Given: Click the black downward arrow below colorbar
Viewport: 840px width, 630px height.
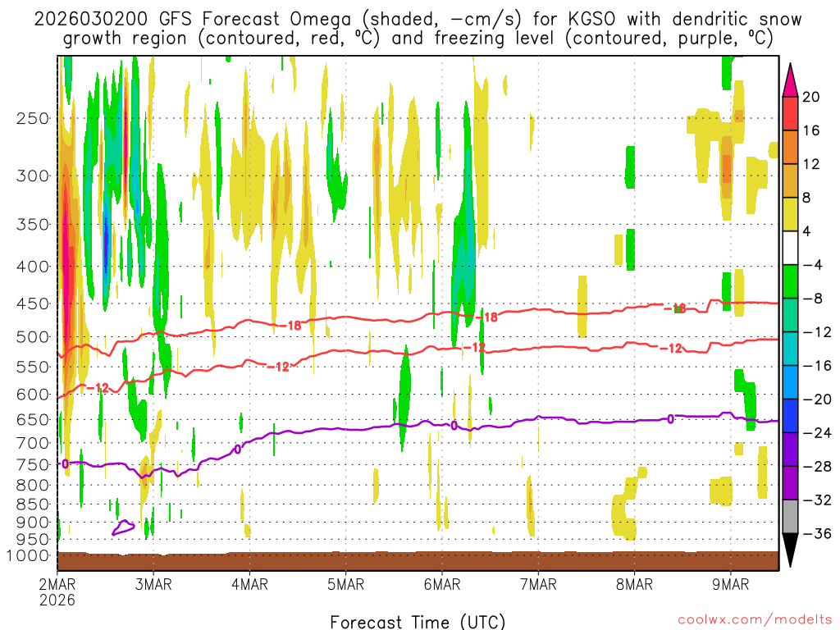Looking at the screenshot, I should pyautogui.click(x=790, y=550).
